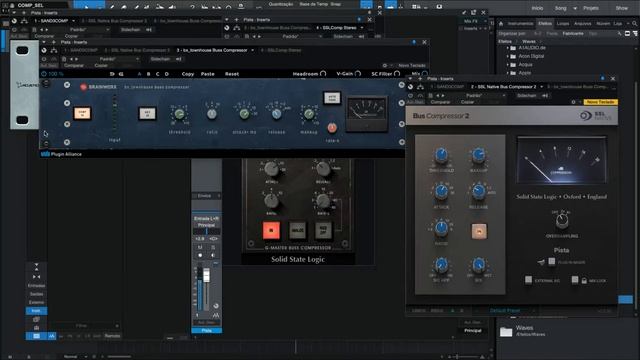
Task: Click the Brainworx logo in townhouse plugin
Action: (98, 87)
